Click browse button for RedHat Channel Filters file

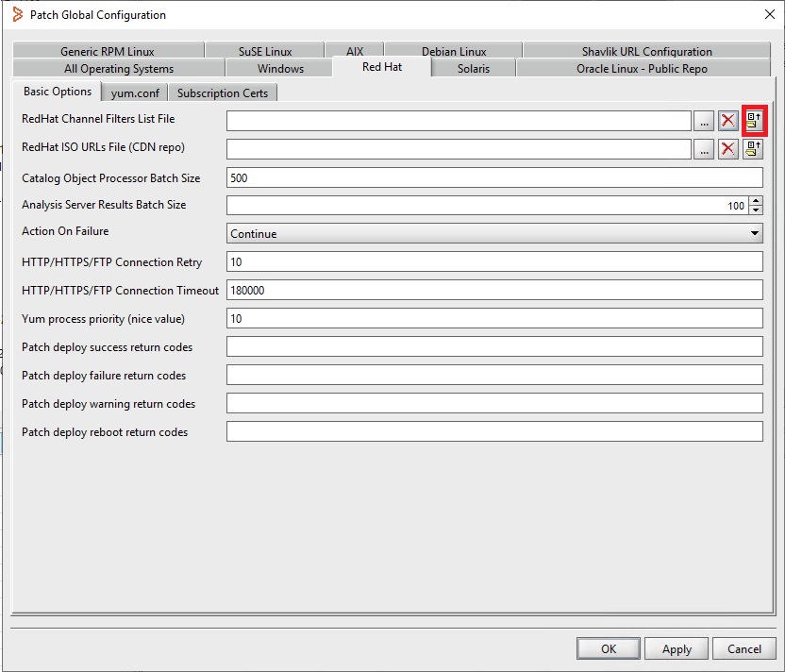click(704, 121)
